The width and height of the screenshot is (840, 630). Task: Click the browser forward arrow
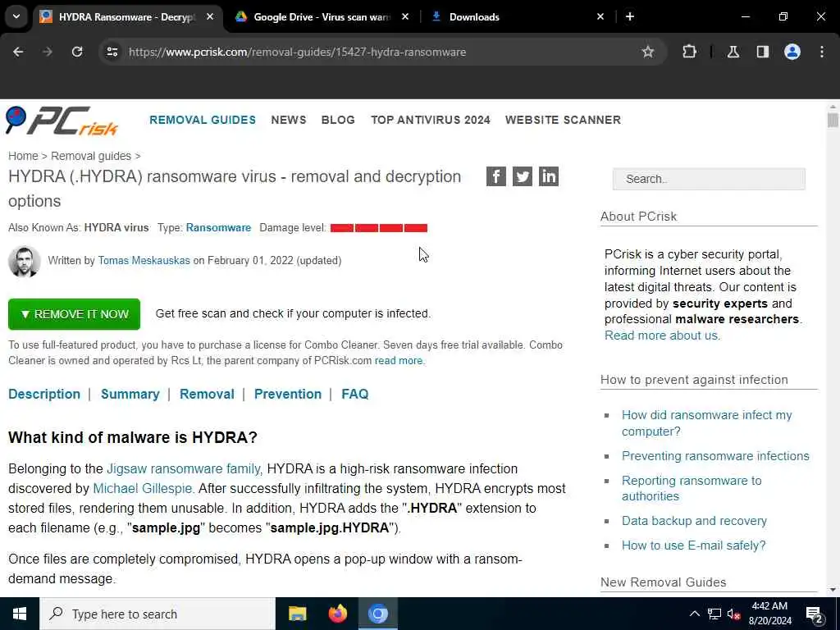(x=48, y=52)
